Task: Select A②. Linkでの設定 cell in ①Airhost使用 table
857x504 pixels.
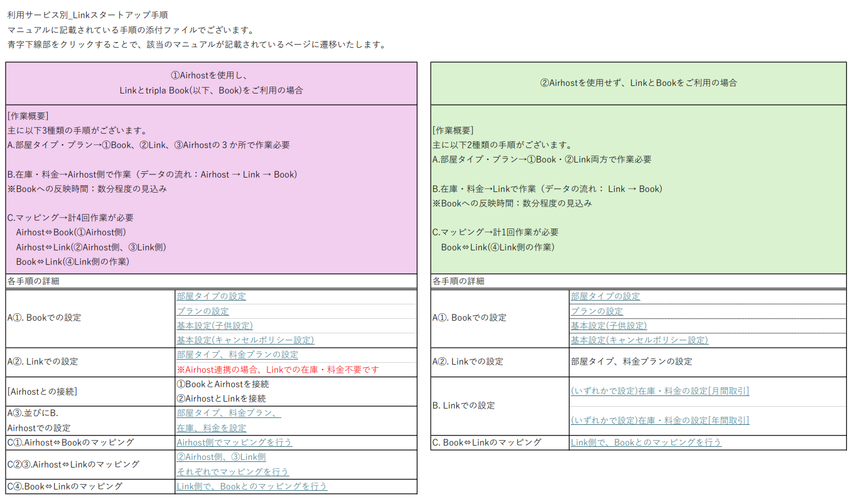Action: tap(90, 362)
